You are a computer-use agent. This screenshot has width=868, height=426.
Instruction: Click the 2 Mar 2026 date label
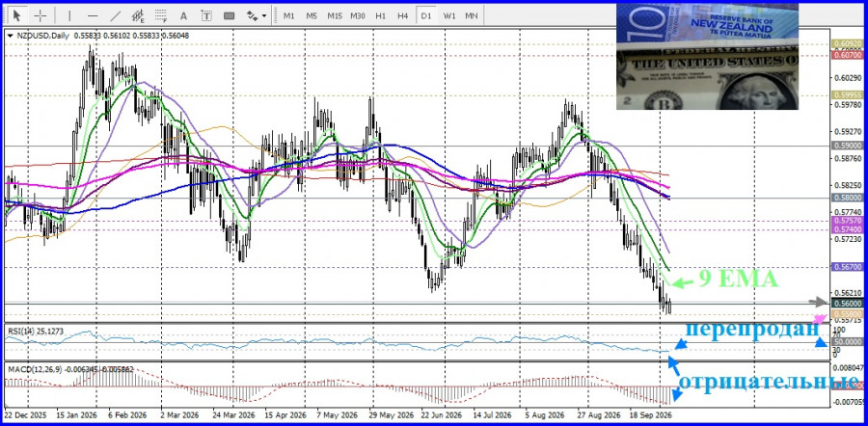(x=178, y=415)
